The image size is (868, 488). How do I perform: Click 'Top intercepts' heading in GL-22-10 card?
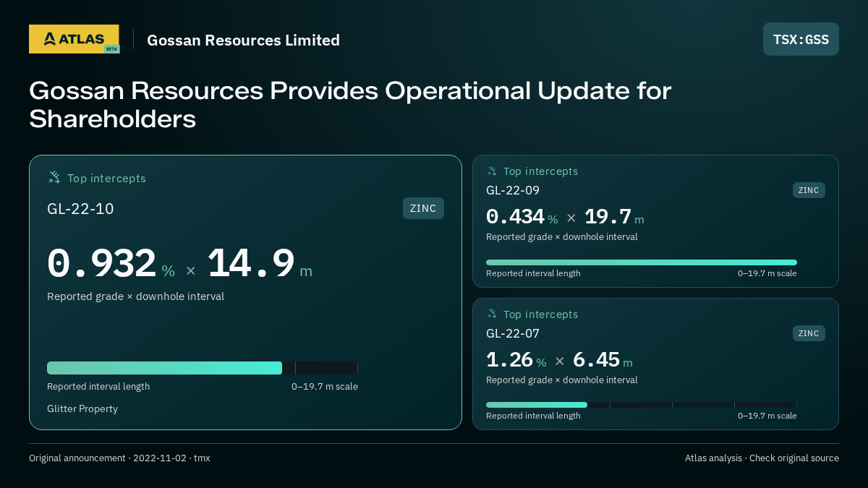coord(106,178)
